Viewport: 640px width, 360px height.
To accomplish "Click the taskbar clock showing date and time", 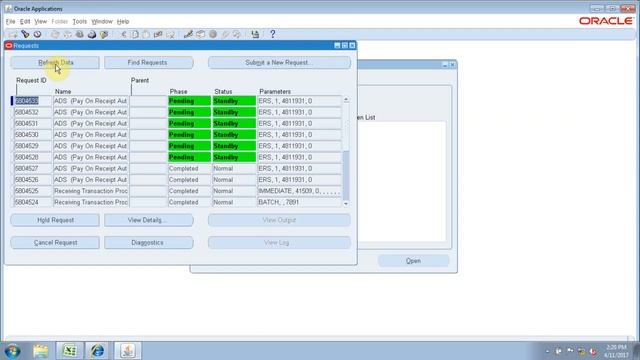I will [x=616, y=351].
